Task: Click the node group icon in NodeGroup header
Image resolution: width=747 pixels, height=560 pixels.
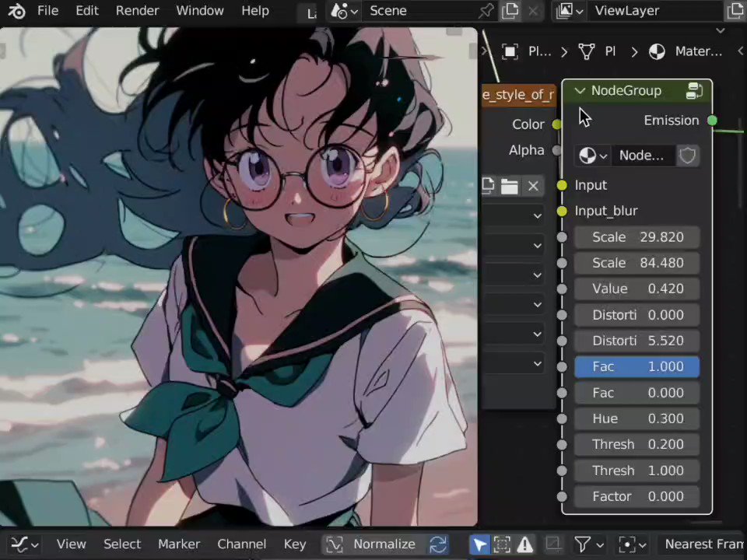Action: coord(694,90)
